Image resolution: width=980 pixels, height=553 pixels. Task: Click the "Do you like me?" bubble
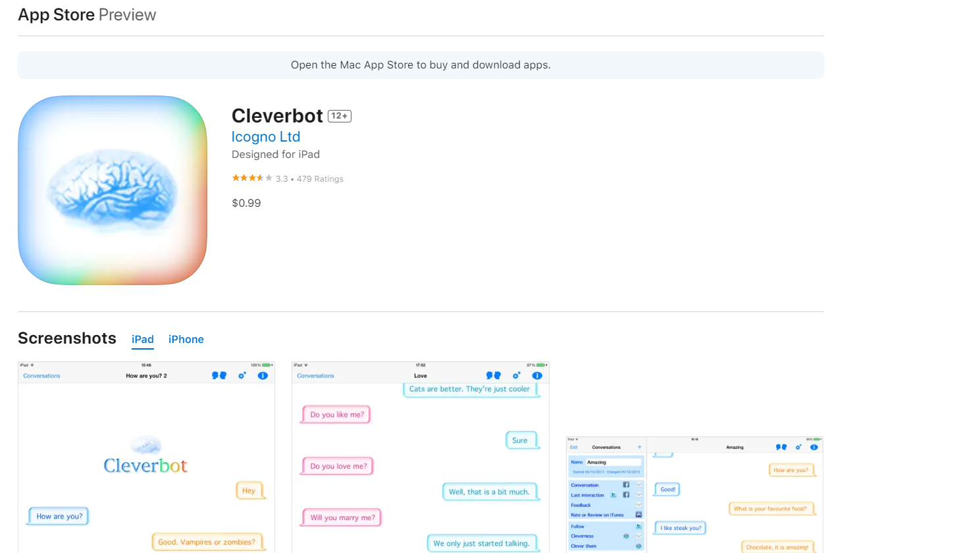(336, 415)
